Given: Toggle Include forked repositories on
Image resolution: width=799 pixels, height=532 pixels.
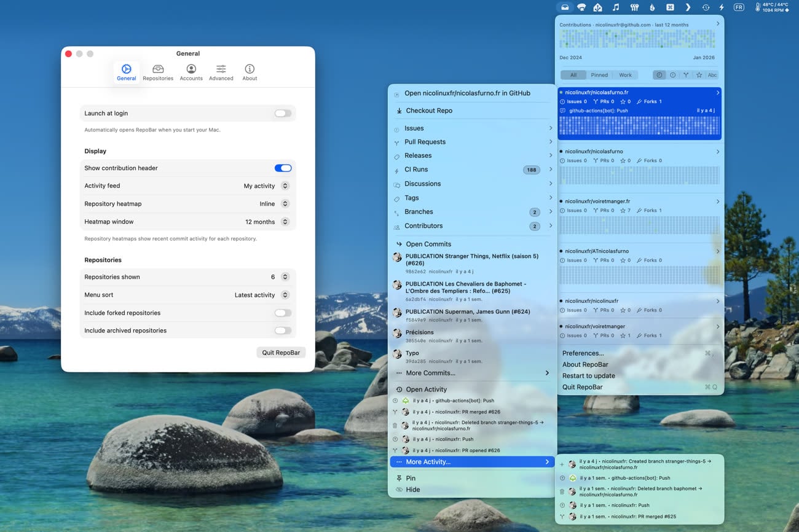Looking at the screenshot, I should click(x=283, y=313).
